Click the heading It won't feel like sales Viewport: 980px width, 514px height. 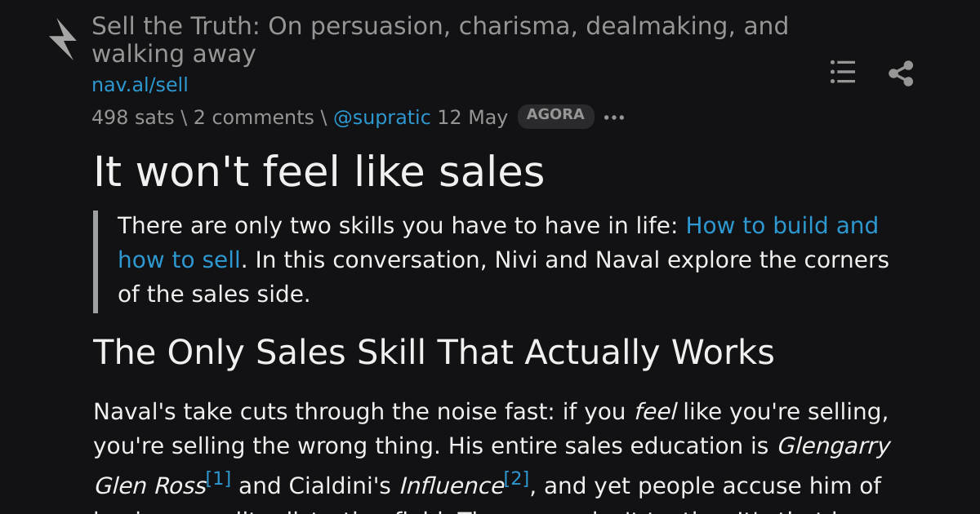point(319,172)
